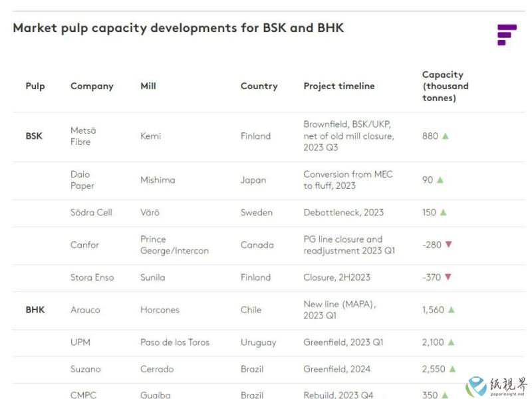This screenshot has height=399, width=532.
Task: Click the green up arrow beside 880
Action: point(446,136)
